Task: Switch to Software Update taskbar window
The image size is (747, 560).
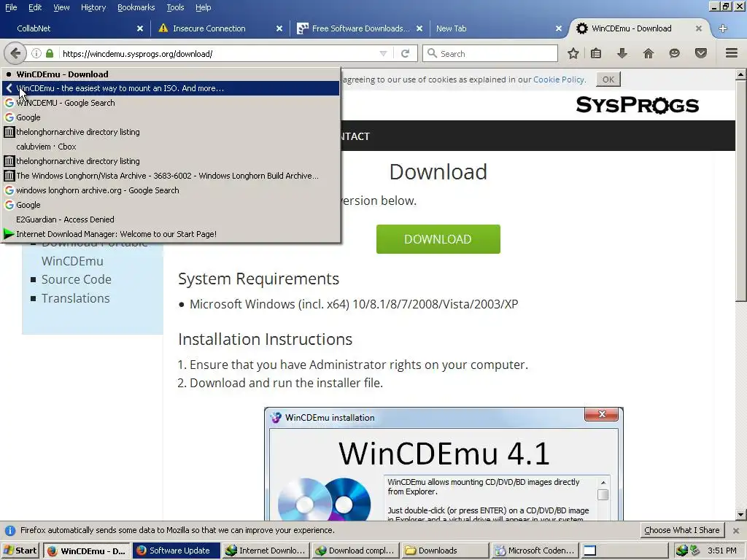Action: click(x=177, y=551)
